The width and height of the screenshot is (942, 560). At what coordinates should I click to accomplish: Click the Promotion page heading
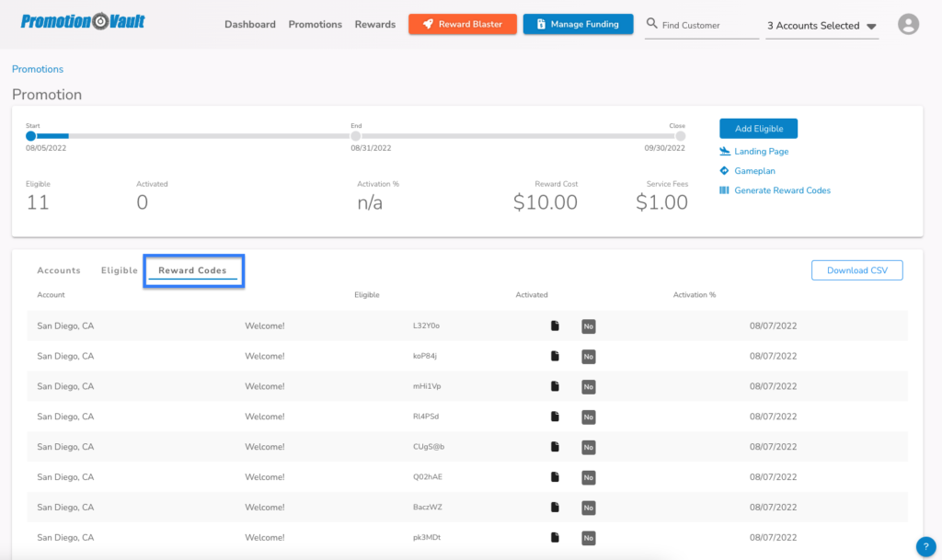pyautogui.click(x=47, y=95)
